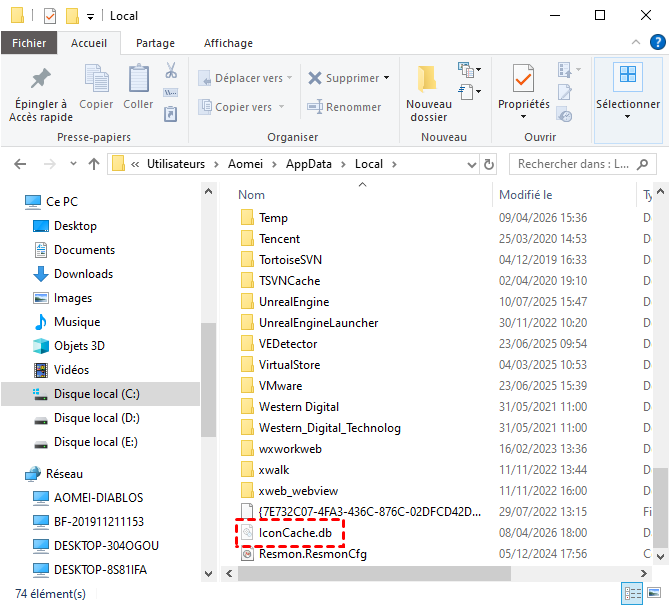Switch to details view in the status bar
The width and height of the screenshot is (670, 606).
click(x=632, y=593)
